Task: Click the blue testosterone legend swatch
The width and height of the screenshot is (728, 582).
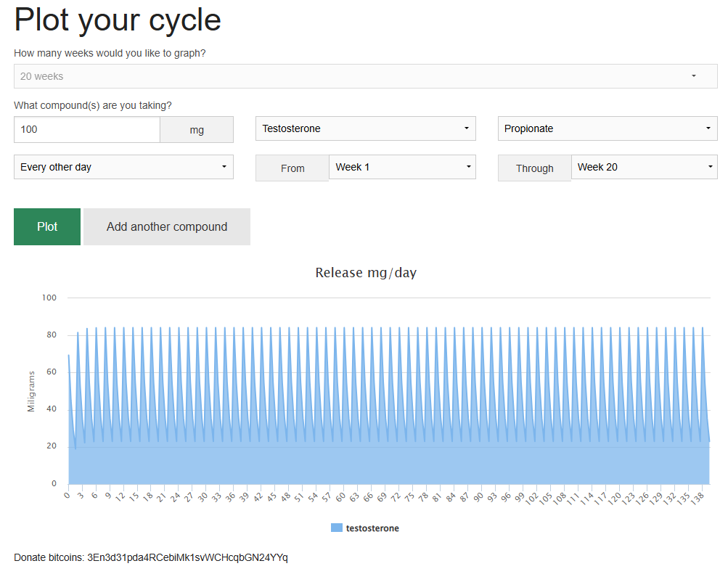Action: 336,528
